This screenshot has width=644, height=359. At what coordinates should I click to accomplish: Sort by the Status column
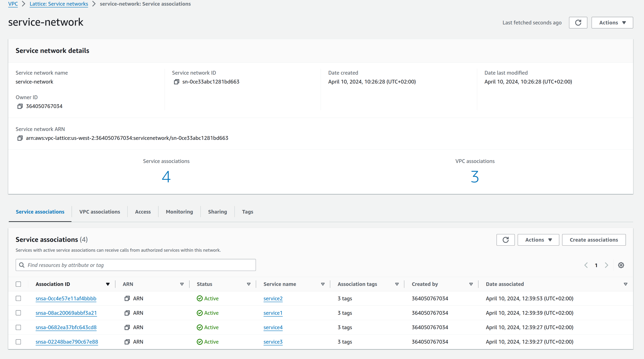tap(248, 284)
